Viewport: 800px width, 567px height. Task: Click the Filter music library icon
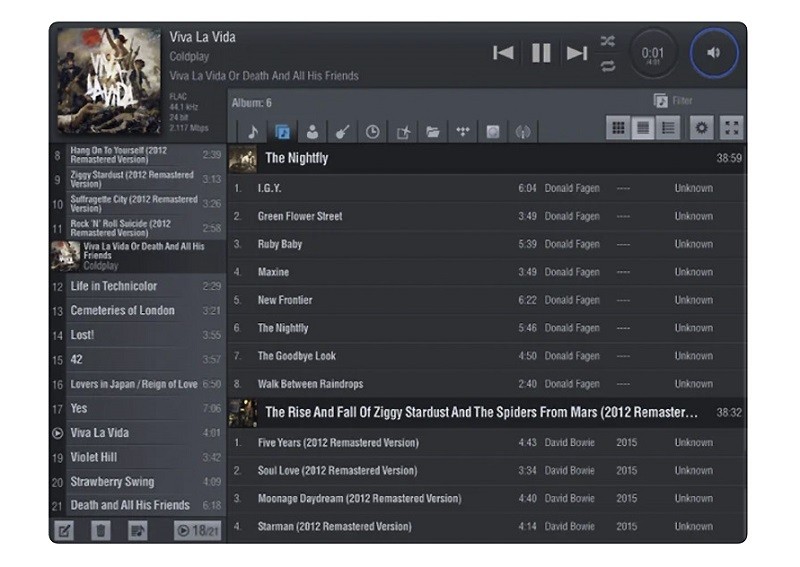pos(660,101)
